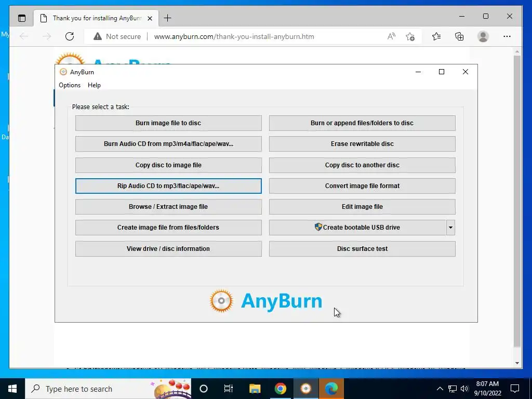Select the Thank you for installing AnyBurn tab
Screen dimensions: 532x399
pyautogui.click(x=96, y=18)
